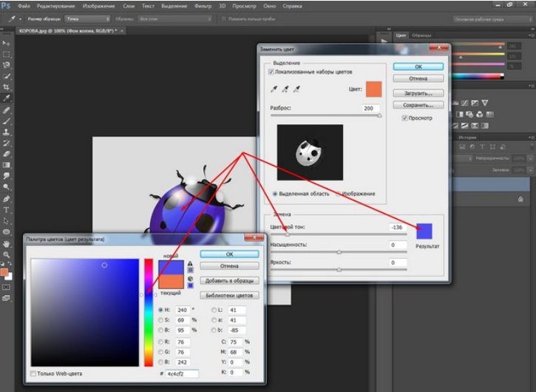Open the Color panel flyout menu

coord(531,36)
